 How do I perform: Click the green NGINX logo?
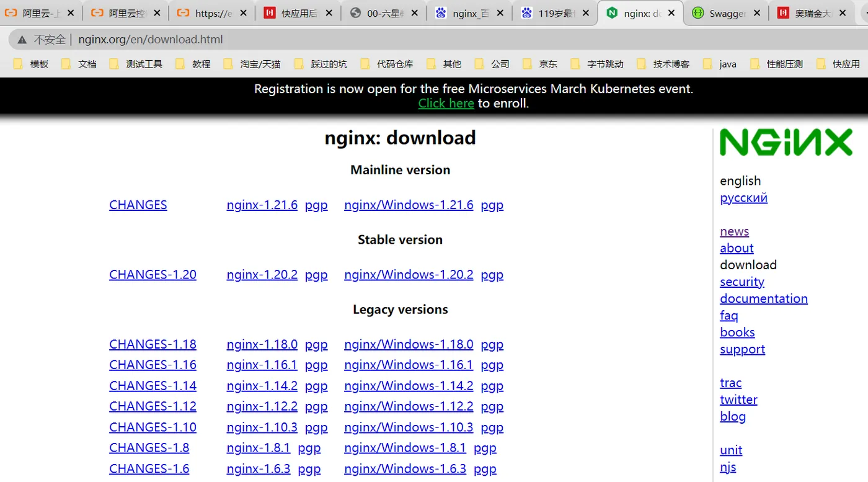click(x=786, y=143)
